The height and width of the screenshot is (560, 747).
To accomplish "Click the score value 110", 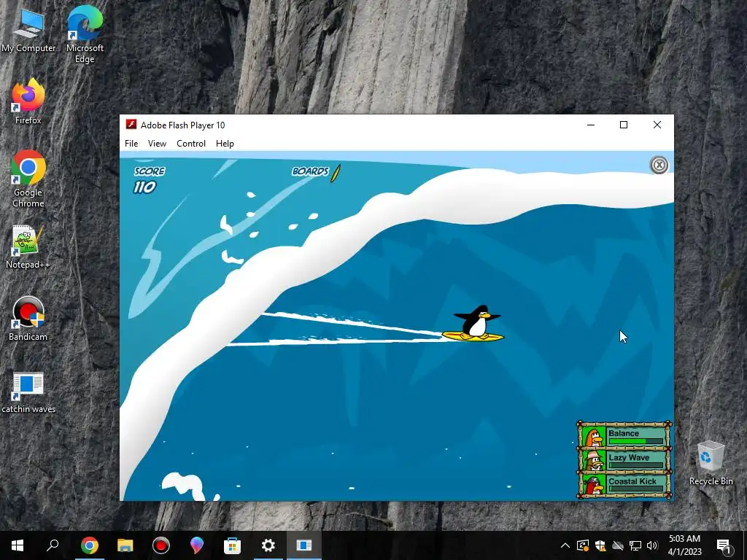I will pos(145,187).
